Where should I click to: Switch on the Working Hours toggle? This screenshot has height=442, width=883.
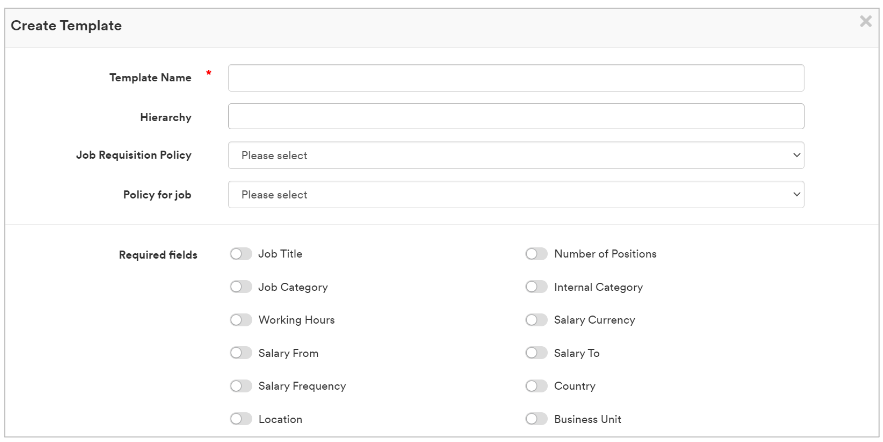tap(240, 320)
